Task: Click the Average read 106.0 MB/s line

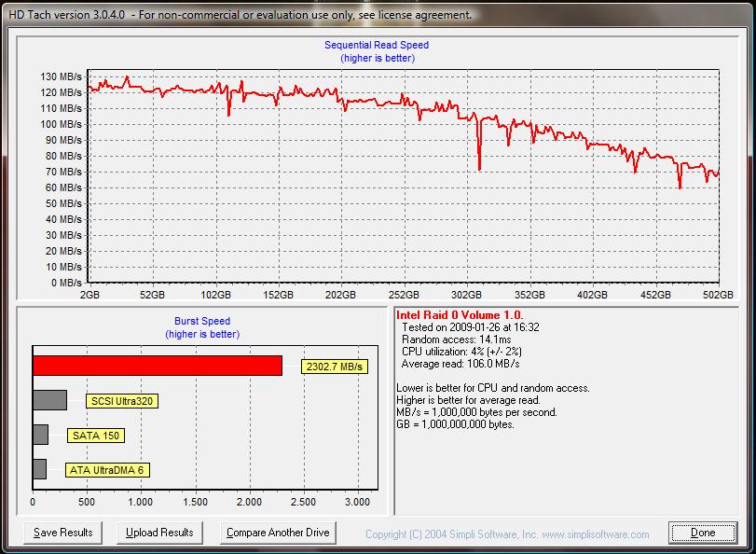Action: pos(460,364)
